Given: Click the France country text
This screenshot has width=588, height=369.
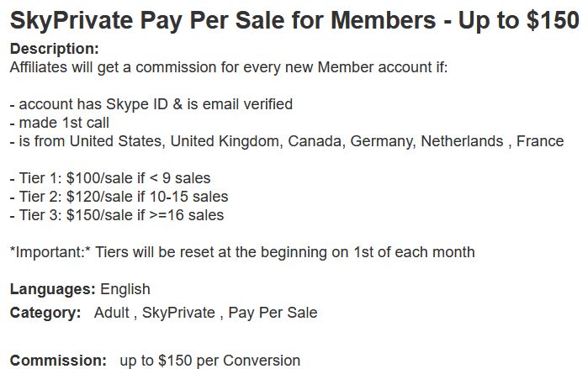Looking at the screenshot, I should click(x=540, y=141).
